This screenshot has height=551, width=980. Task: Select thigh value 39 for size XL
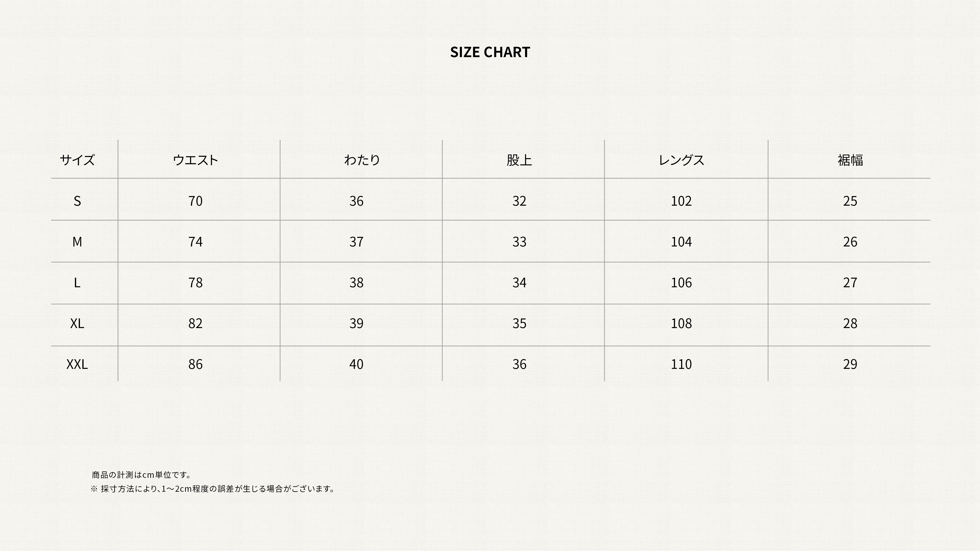tap(357, 323)
